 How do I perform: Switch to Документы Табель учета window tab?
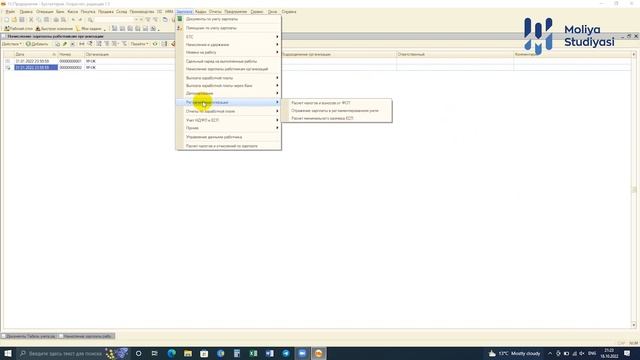(x=29, y=336)
